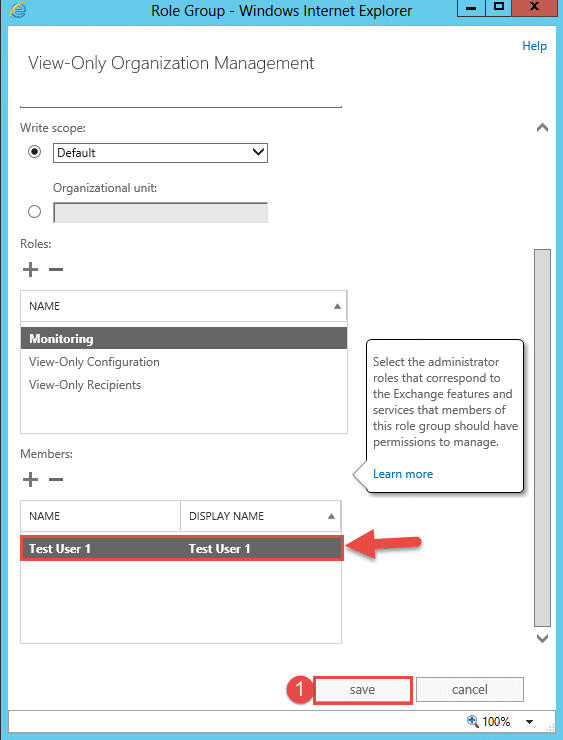Image resolution: width=563 pixels, height=740 pixels.
Task: Select the Organizational unit radio button
Action: pyautogui.click(x=34, y=211)
